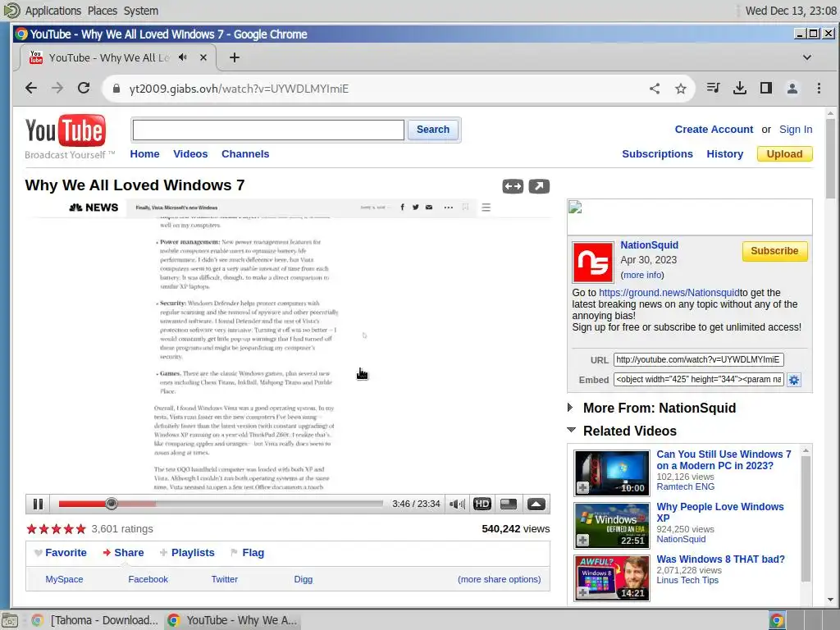Open Subscriptions page
The width and height of the screenshot is (840, 630).
pos(657,153)
